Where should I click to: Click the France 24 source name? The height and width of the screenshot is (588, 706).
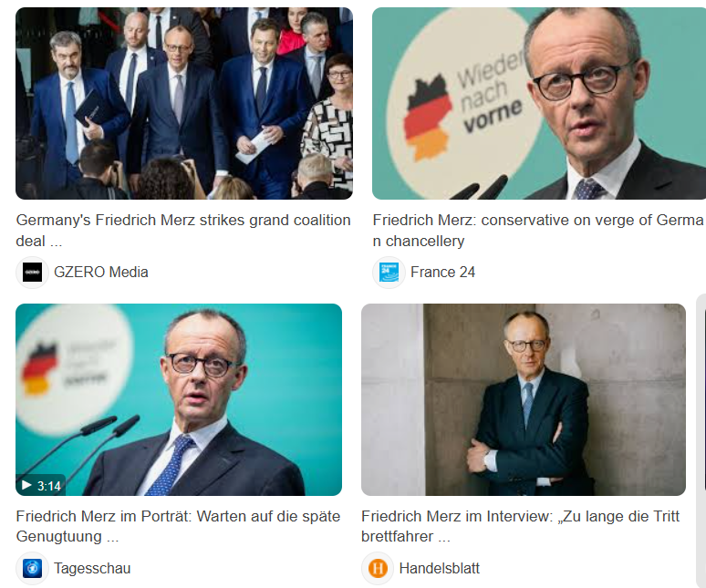[442, 273]
